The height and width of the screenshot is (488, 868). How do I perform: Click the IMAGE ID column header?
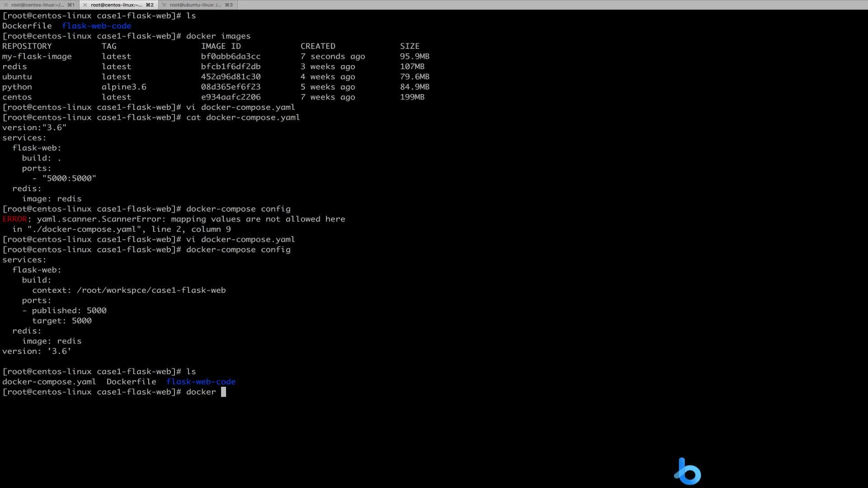(221, 46)
